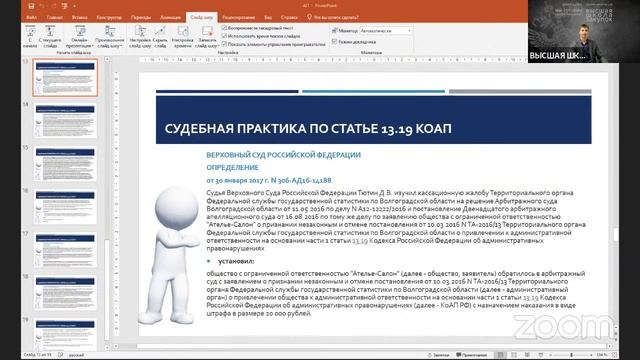Toggle Presenter View (Режим докладчика) checkbox
The height and width of the screenshot is (360, 640).
pyautogui.click(x=334, y=42)
